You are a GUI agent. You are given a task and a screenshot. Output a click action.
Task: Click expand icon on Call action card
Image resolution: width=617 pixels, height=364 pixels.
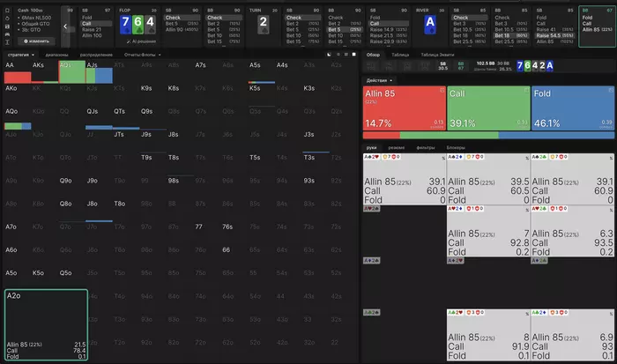(x=526, y=91)
